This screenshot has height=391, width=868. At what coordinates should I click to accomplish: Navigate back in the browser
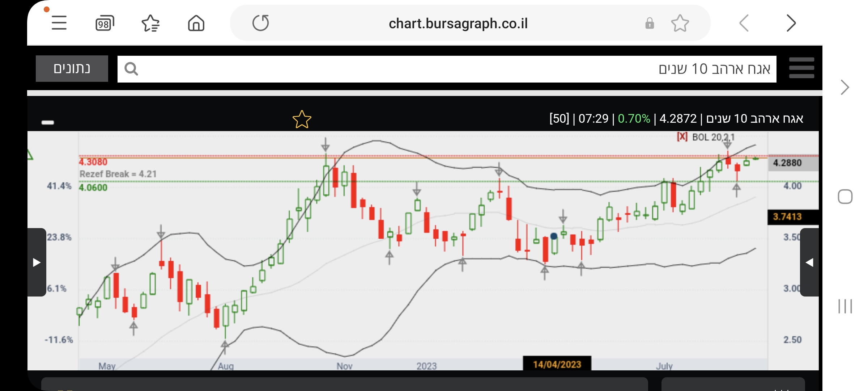pos(744,24)
